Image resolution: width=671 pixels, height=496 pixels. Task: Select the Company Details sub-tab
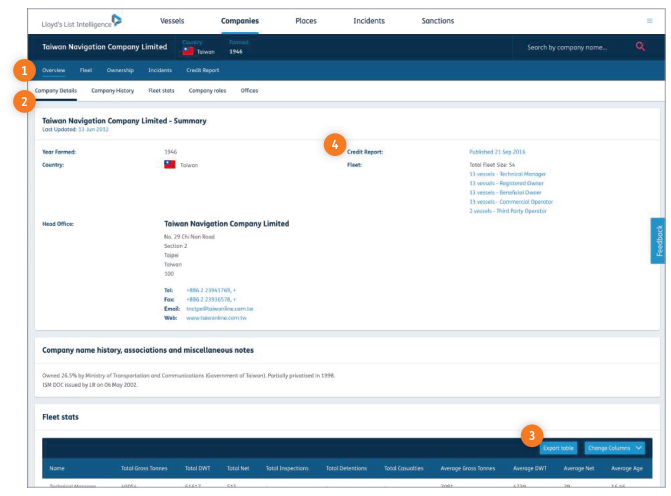coord(56,91)
